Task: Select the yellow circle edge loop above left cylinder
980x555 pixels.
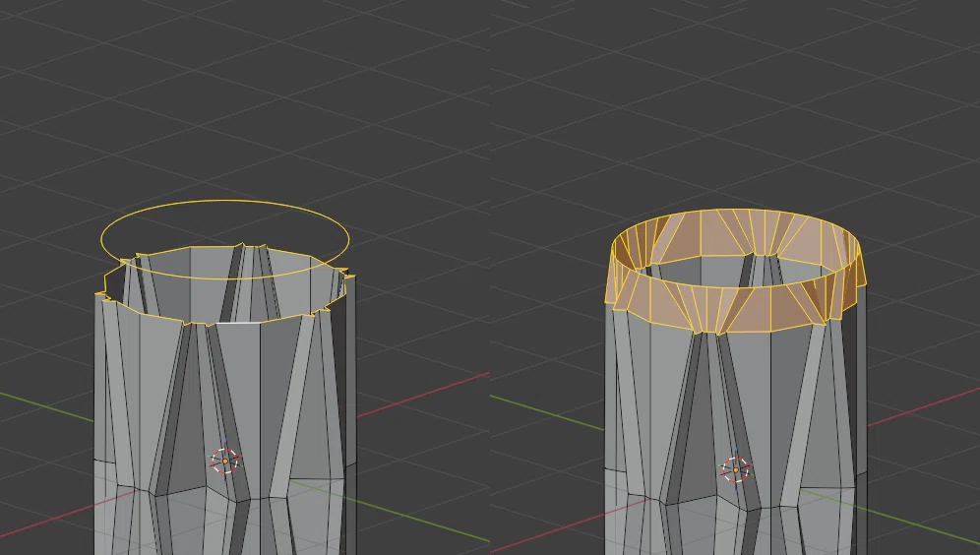Action: [x=225, y=239]
